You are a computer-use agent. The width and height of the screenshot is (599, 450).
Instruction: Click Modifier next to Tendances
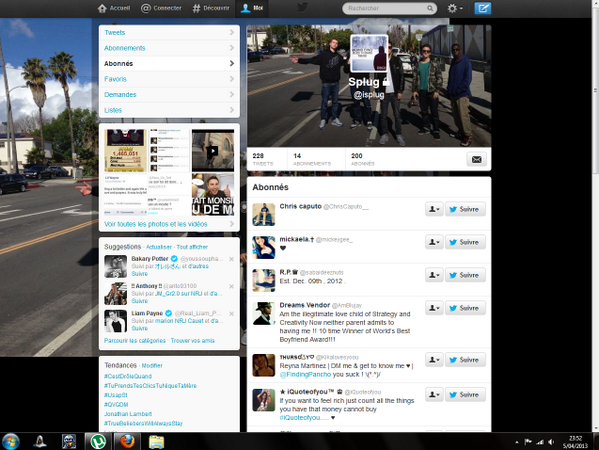152,366
